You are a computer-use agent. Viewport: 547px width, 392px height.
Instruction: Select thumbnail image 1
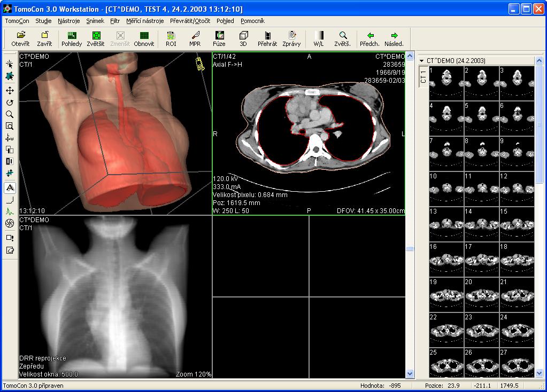point(446,83)
